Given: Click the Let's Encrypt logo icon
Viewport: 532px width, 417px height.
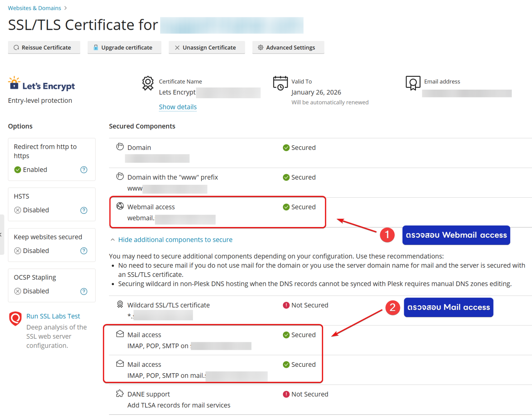Looking at the screenshot, I should [14, 84].
